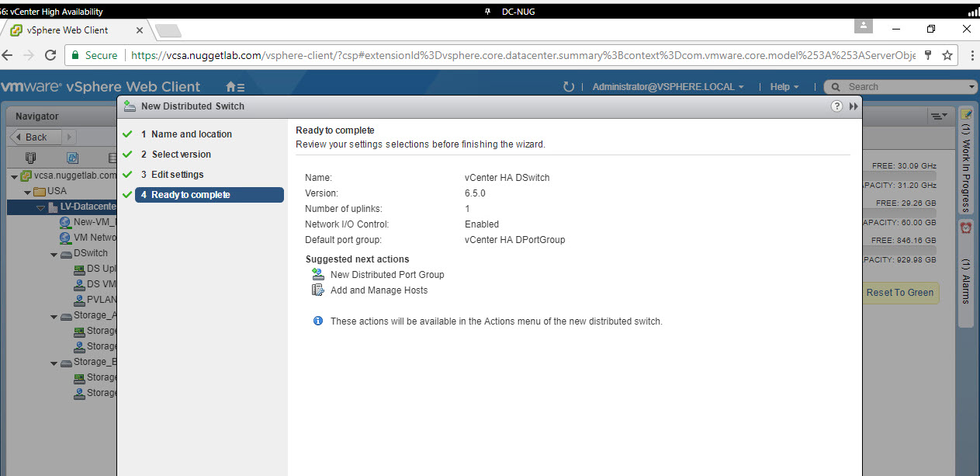Open the Administrator@VSPHERE.LOCAL dropdown

click(667, 87)
